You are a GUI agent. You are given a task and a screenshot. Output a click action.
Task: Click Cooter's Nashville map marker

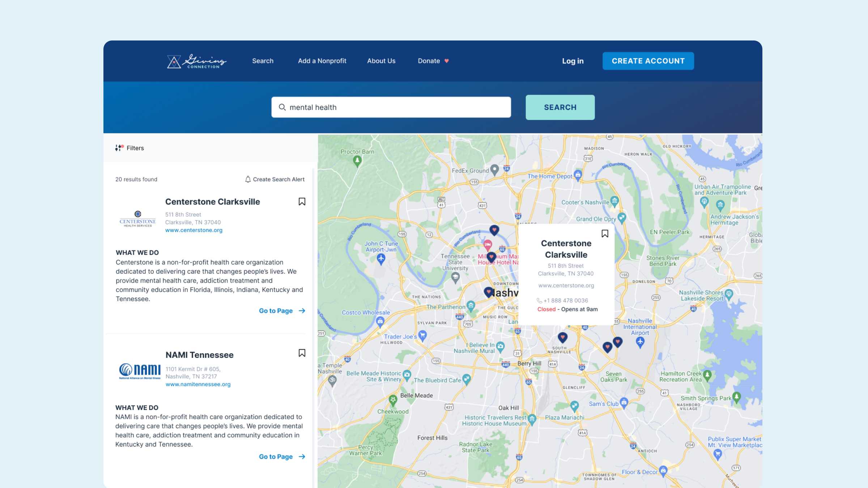coord(614,201)
